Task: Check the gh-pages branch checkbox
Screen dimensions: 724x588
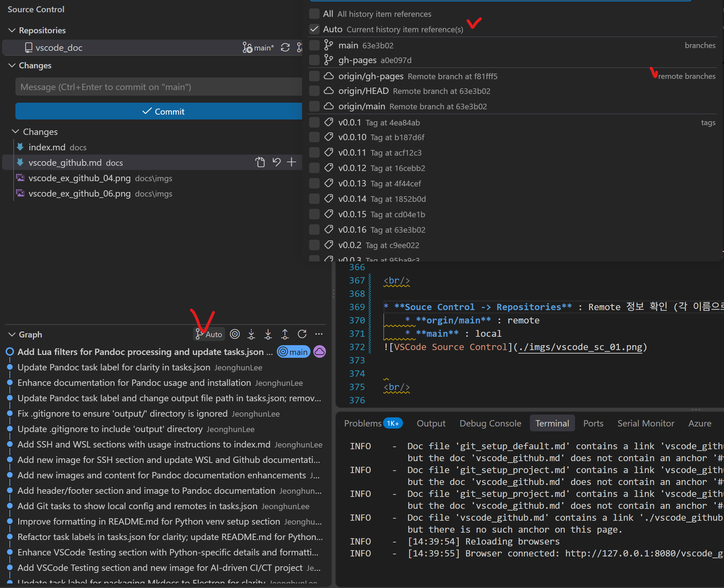Action: (314, 60)
